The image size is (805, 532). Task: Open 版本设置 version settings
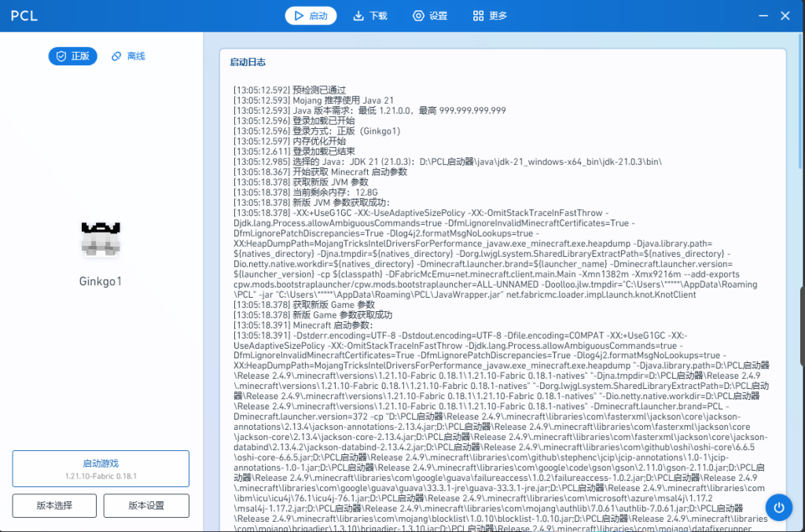click(146, 505)
